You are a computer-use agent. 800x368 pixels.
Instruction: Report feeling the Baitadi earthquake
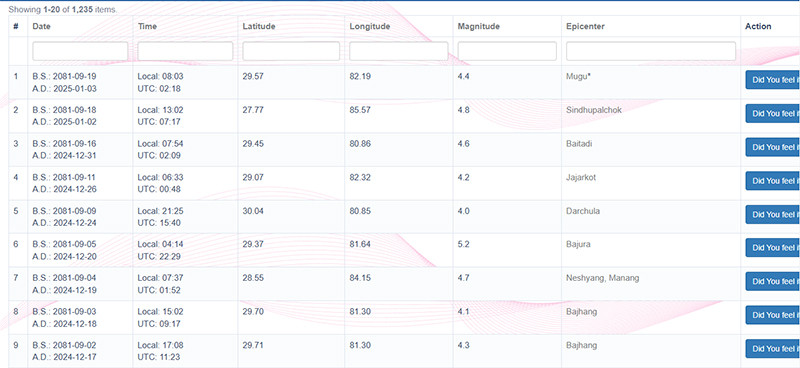click(x=773, y=147)
